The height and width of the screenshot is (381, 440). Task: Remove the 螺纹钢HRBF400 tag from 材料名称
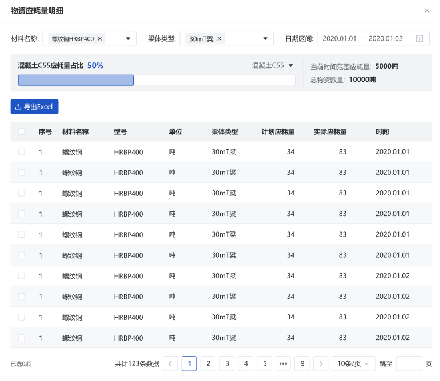point(100,39)
